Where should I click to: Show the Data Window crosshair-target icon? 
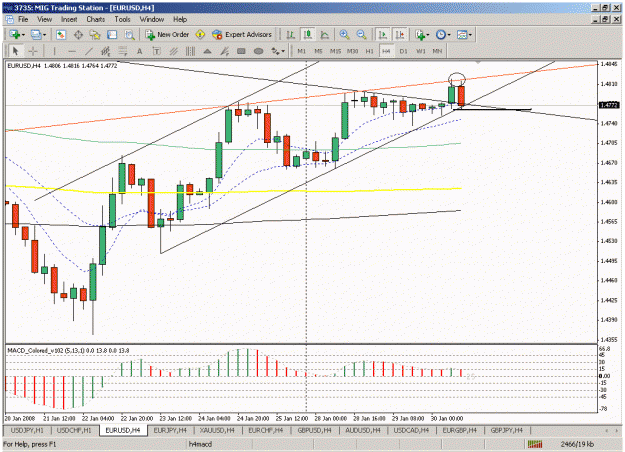[x=78, y=35]
